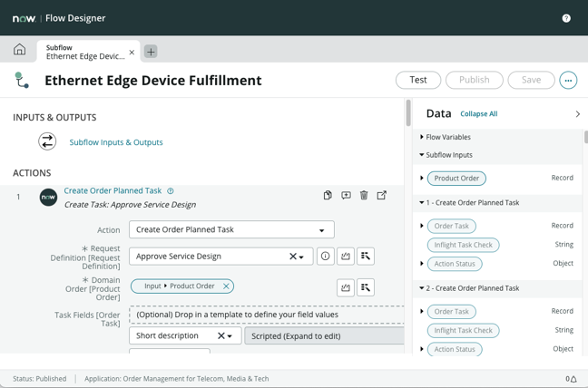Click the Test button
Viewport: 588px width, 388px height.
click(418, 80)
